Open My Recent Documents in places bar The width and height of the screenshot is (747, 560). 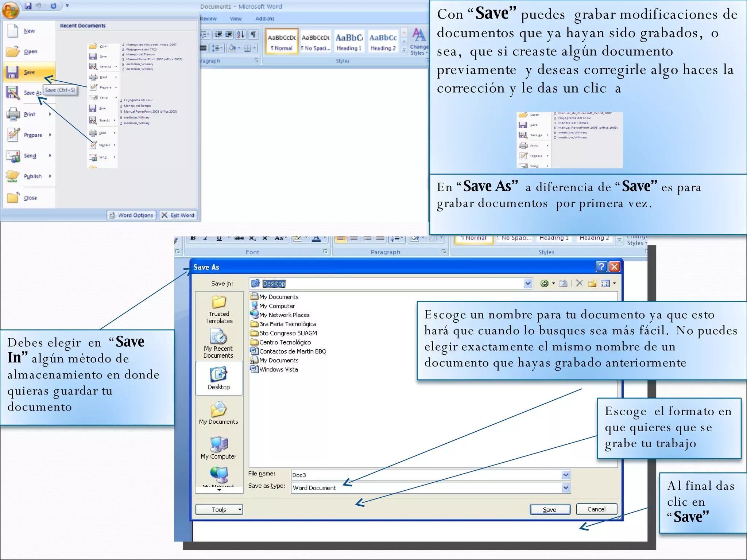click(x=218, y=343)
